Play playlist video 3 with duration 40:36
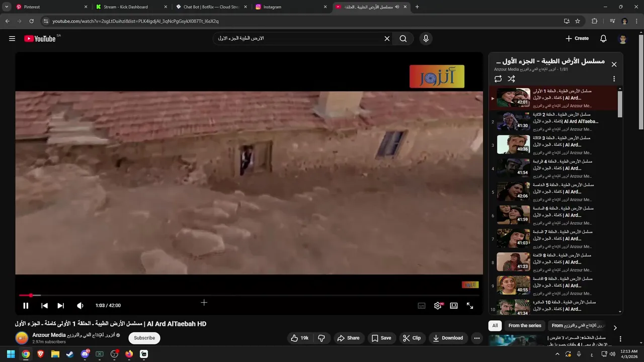Screen dimensions: 644x362 553,145
